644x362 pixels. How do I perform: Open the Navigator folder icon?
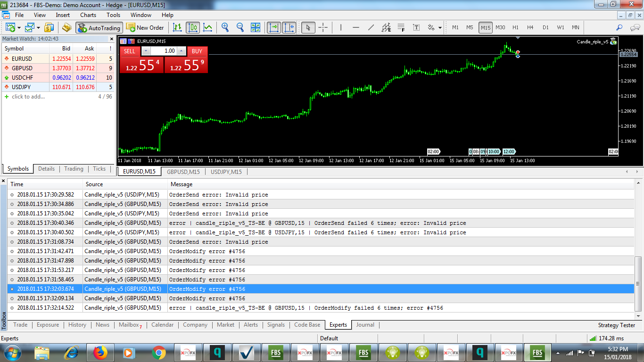tap(66, 27)
